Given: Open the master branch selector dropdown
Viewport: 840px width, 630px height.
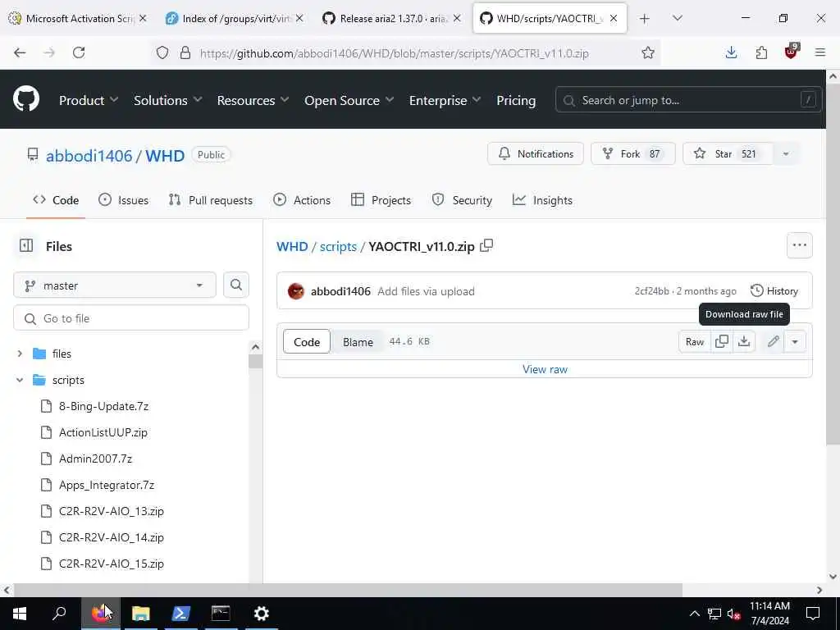Looking at the screenshot, I should click(x=115, y=285).
